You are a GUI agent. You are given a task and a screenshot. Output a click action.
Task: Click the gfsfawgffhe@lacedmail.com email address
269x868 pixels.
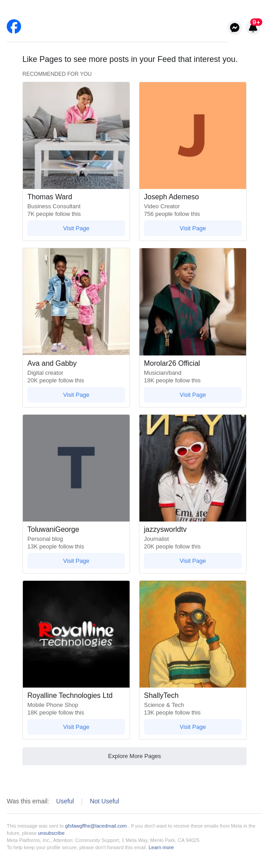[96, 826]
